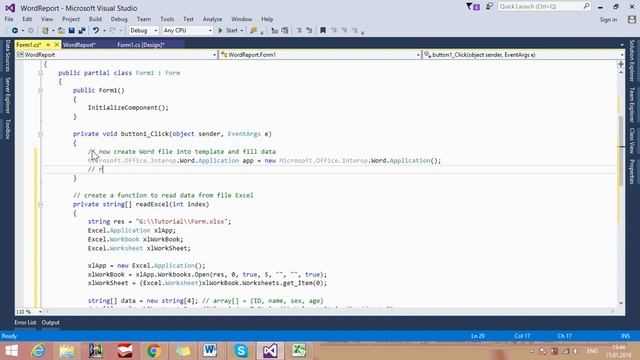This screenshot has height=360, width=640.
Task: Open Excel from the taskbar
Action: pos(299,351)
